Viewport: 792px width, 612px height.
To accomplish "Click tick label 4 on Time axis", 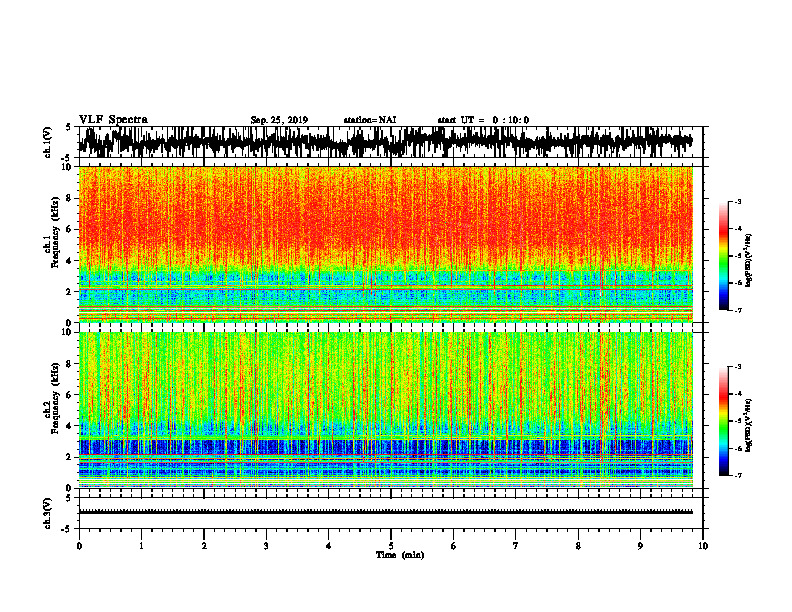I will 329,546.
